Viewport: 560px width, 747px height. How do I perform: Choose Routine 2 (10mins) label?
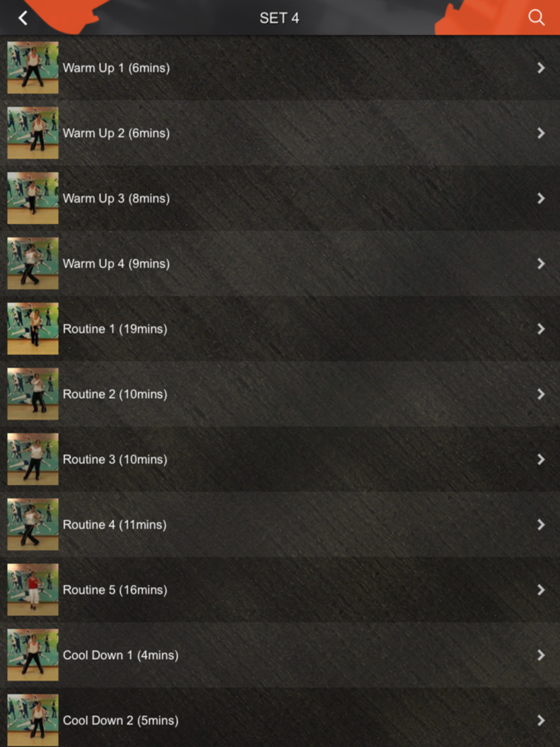click(x=115, y=394)
